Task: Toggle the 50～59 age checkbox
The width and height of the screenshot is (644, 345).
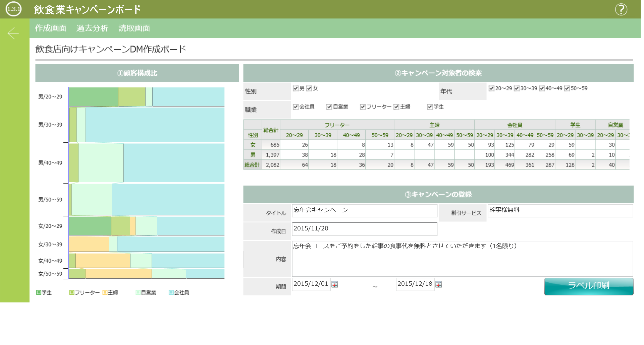Action: click(567, 88)
